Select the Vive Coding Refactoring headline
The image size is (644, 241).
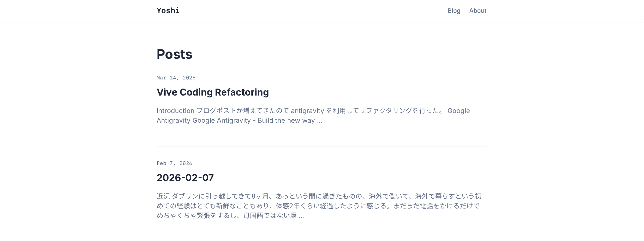tap(213, 92)
